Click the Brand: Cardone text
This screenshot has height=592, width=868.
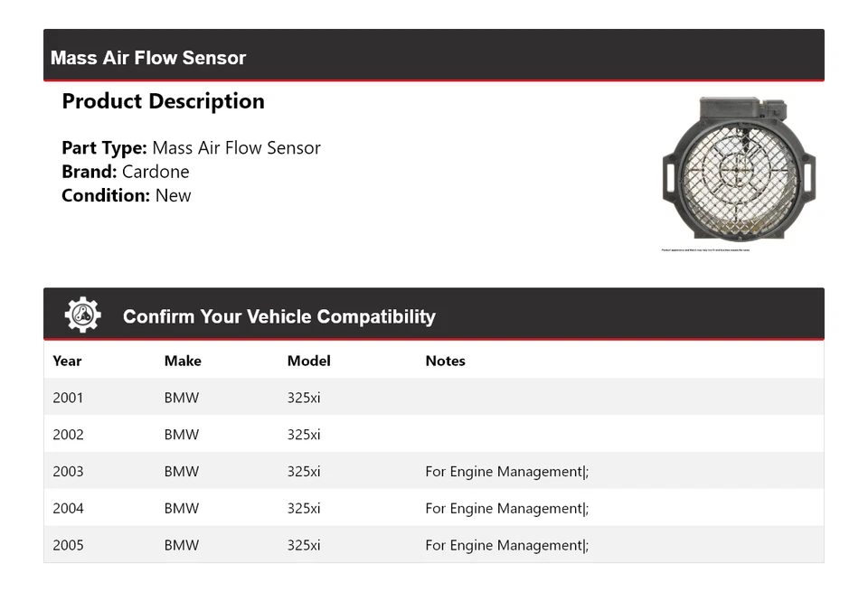(x=126, y=172)
